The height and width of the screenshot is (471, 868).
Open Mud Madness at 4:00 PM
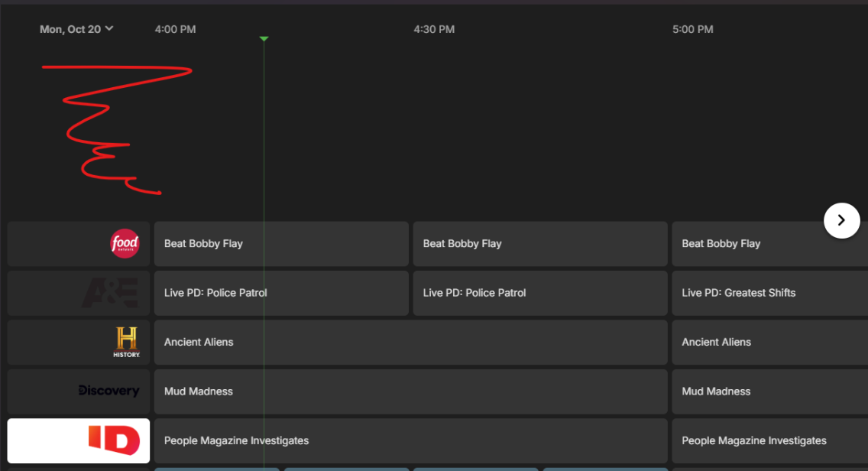(411, 391)
